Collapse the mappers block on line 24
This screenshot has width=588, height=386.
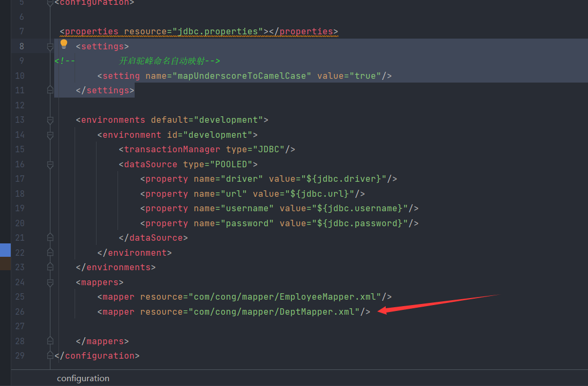point(50,282)
